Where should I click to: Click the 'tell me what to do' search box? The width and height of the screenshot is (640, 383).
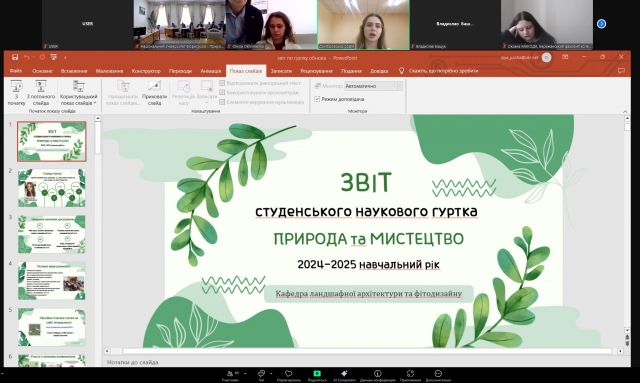pyautogui.click(x=443, y=71)
